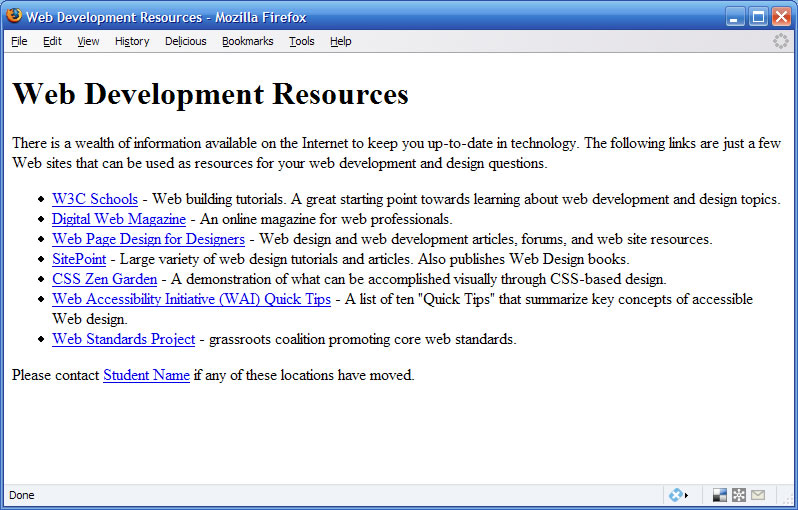Open the Web Standards Project link
Viewport: 798px width, 510px height.
click(x=123, y=339)
